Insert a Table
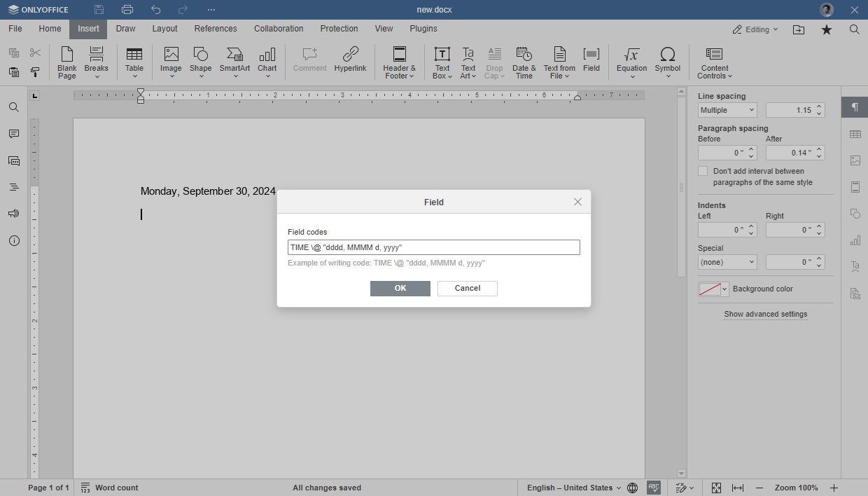The height and width of the screenshot is (496, 868). tap(134, 63)
